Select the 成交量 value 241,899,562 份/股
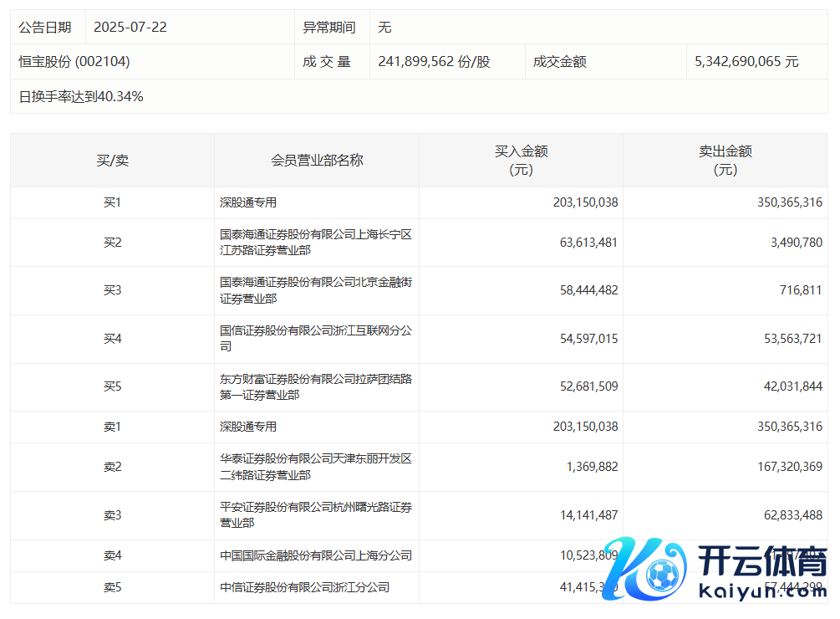Screen dimensions: 840x619 434,62
